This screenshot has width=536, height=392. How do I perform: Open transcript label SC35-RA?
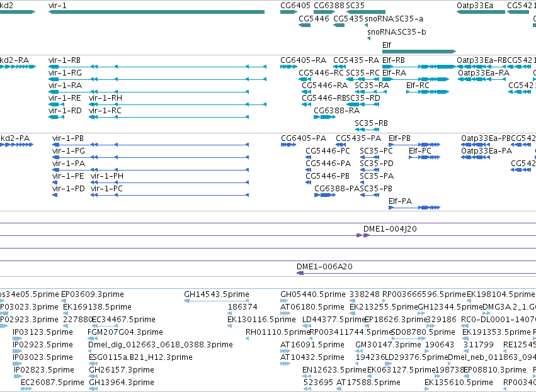(x=372, y=86)
